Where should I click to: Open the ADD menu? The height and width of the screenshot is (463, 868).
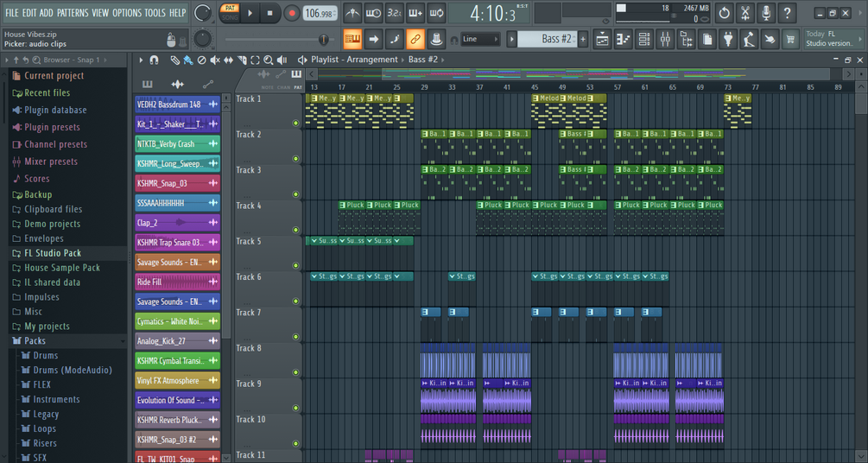47,13
